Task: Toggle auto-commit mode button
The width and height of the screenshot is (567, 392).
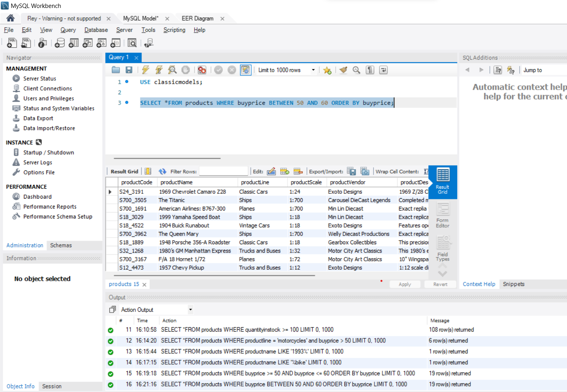Action: tap(246, 70)
